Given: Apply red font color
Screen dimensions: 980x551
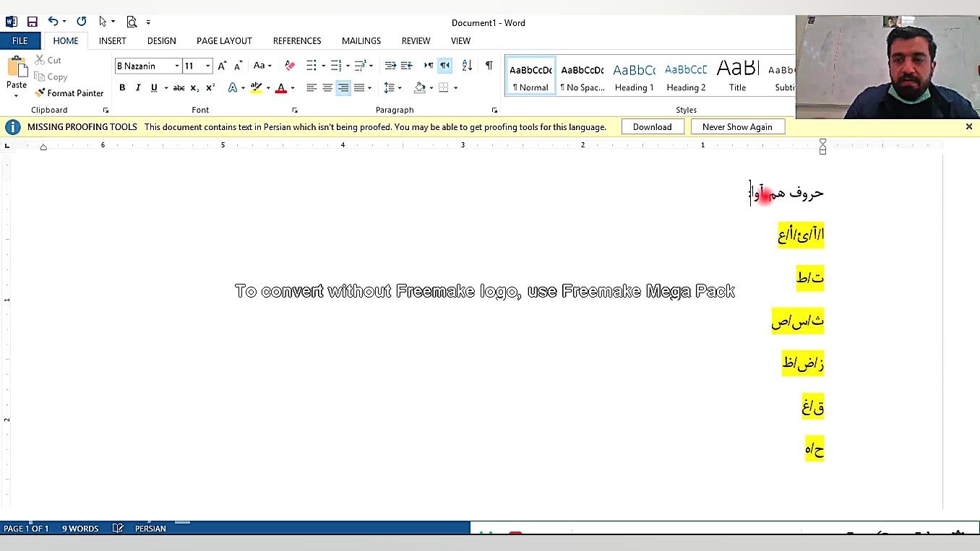Looking at the screenshot, I should (281, 88).
